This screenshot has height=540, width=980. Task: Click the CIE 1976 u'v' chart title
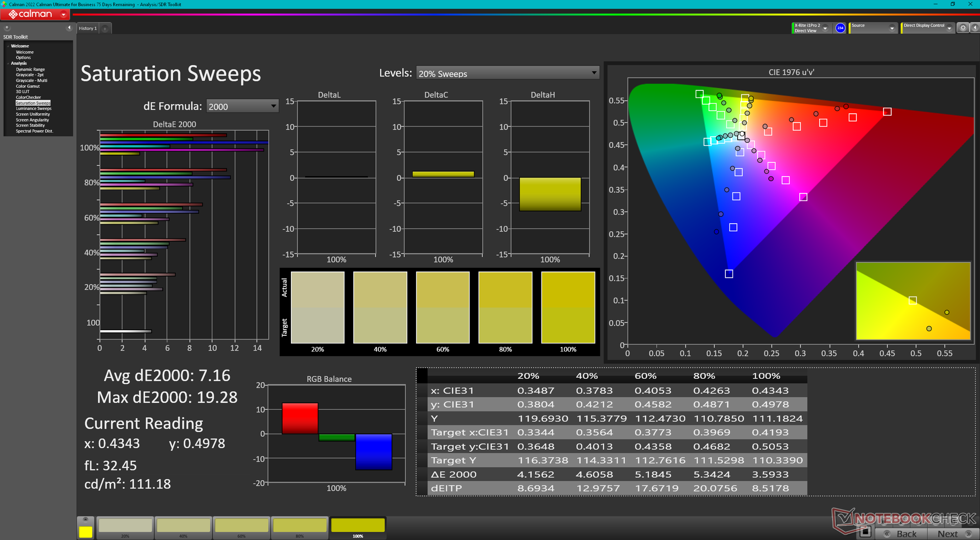(x=791, y=72)
